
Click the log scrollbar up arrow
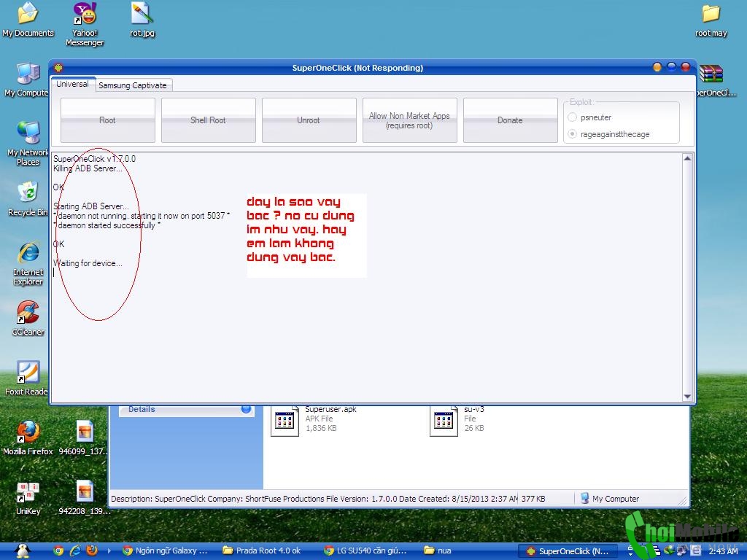tap(687, 158)
